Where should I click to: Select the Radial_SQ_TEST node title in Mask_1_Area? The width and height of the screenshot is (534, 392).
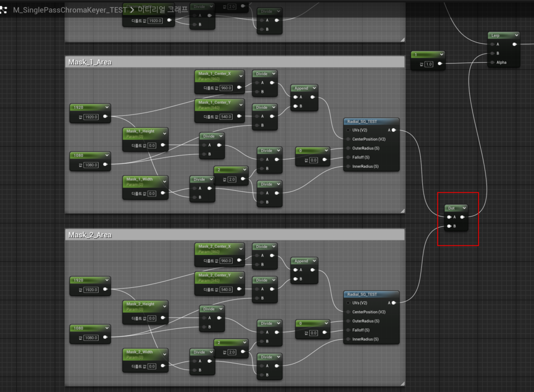click(x=362, y=121)
